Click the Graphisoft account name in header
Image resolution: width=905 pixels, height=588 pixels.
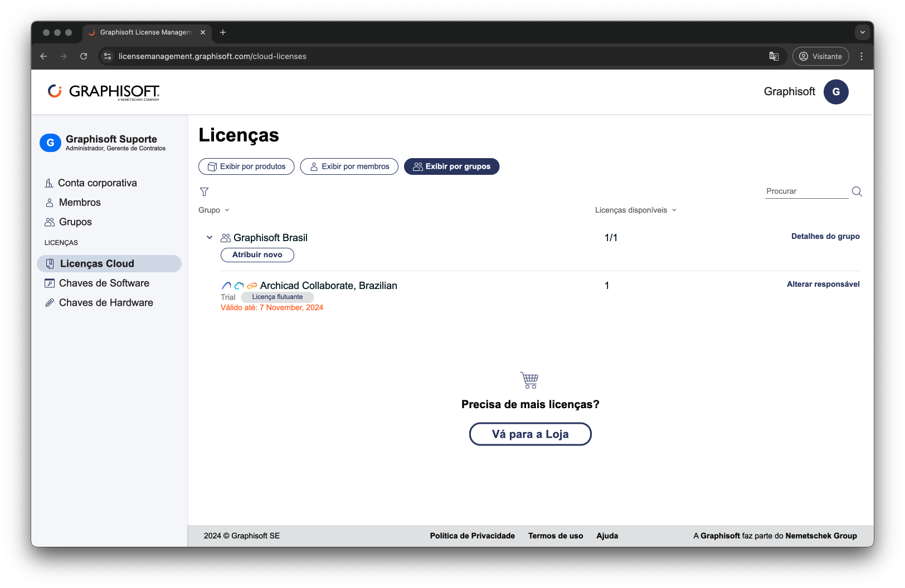point(789,92)
